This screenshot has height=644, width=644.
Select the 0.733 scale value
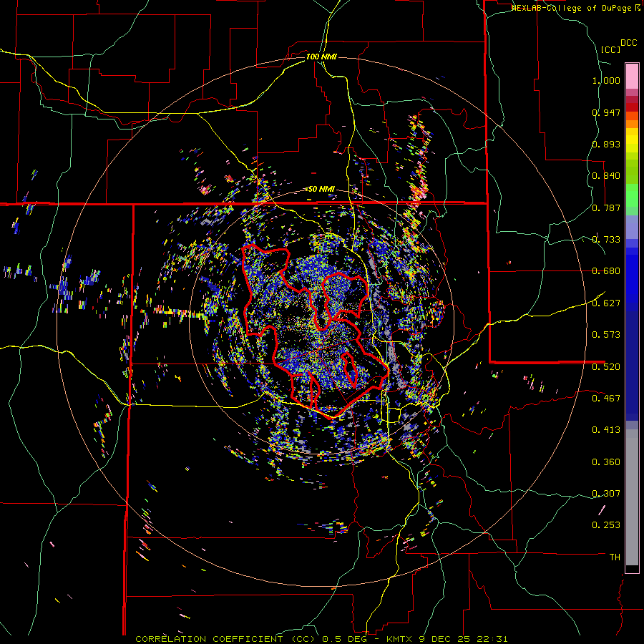click(606, 240)
